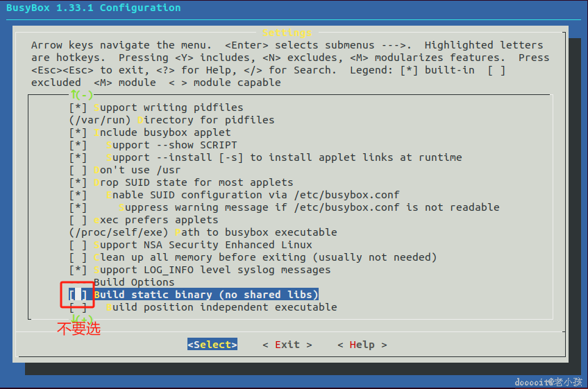Toggle Suppress warning message option
The image size is (588, 389).
click(x=284, y=207)
